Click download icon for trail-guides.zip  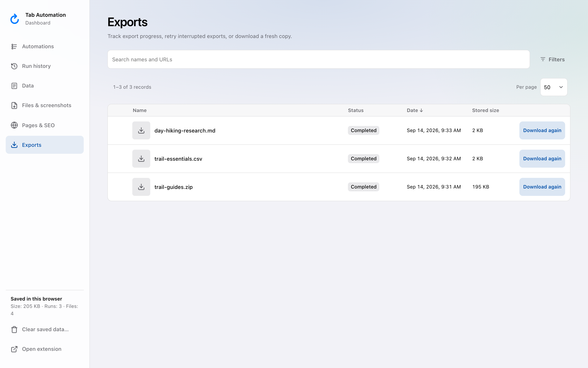point(141,187)
